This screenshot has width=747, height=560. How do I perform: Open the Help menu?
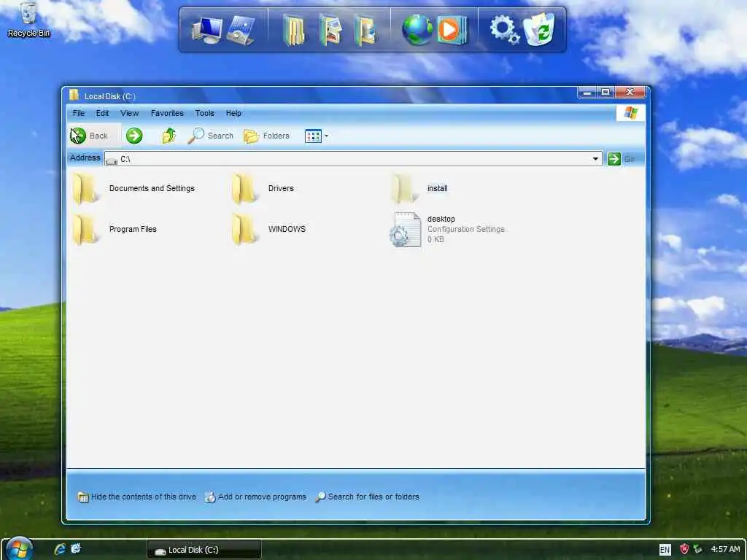233,113
